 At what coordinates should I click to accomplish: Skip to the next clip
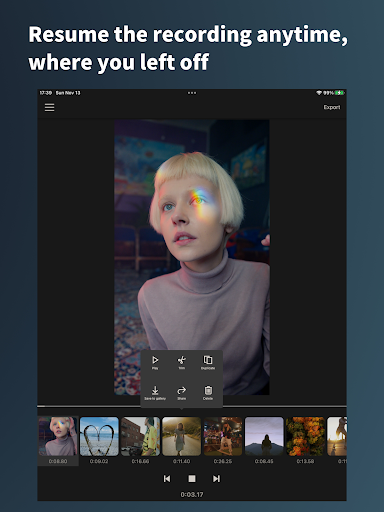coord(216,479)
